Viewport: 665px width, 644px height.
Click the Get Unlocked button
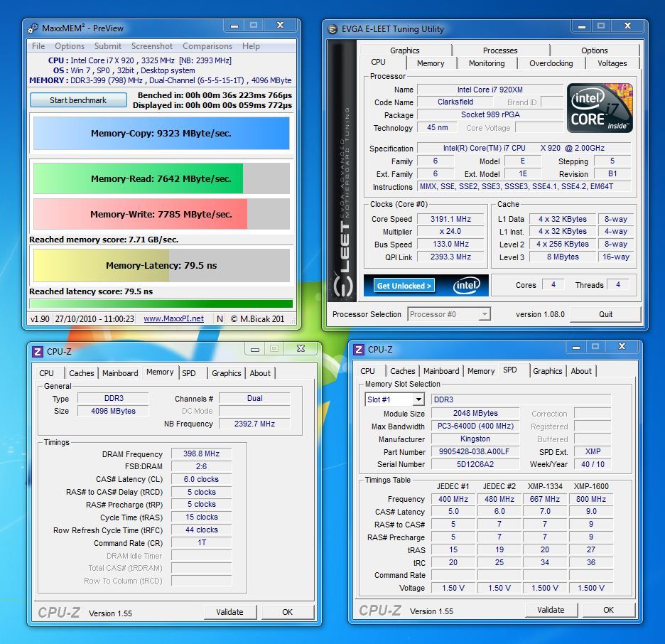click(404, 286)
